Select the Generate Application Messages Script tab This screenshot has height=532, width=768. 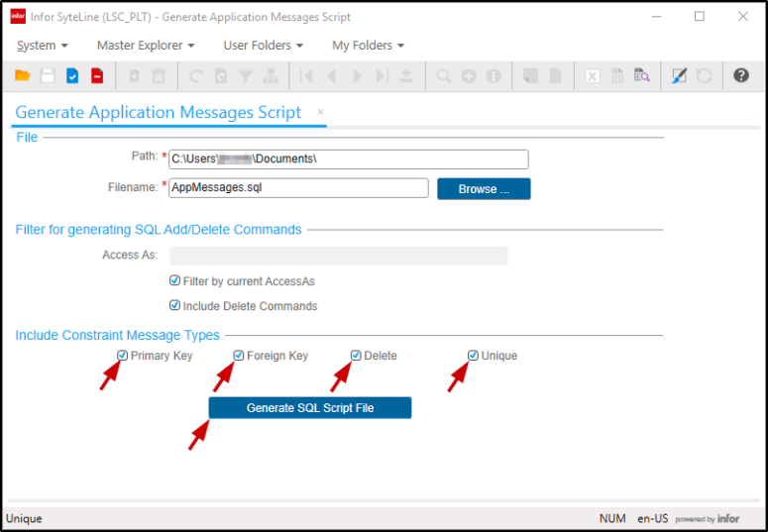[159, 113]
